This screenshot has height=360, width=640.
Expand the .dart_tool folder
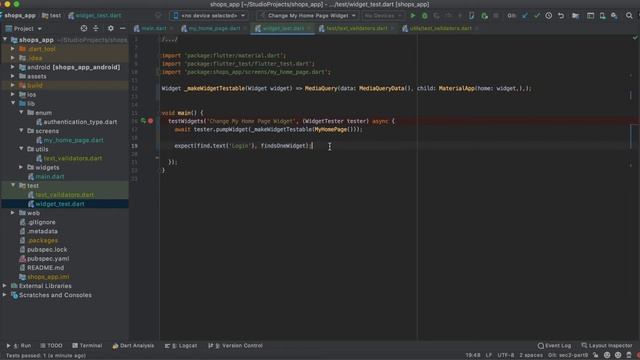(x=13, y=49)
